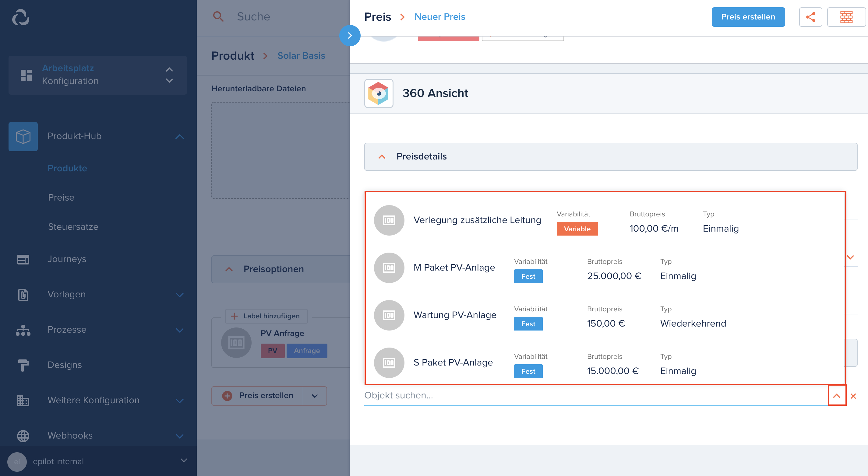Image resolution: width=868 pixels, height=476 pixels.
Task: Click the Solar Basis breadcrumb link
Action: (301, 56)
